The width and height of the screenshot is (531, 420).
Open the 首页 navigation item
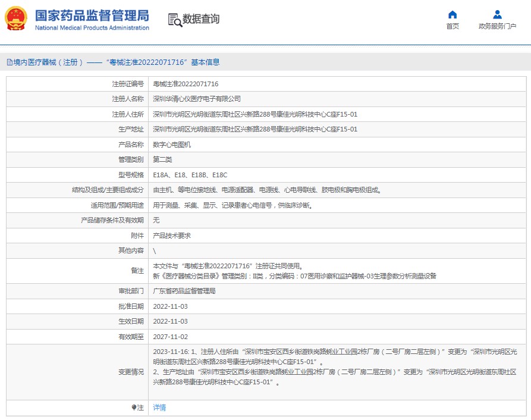(x=453, y=26)
